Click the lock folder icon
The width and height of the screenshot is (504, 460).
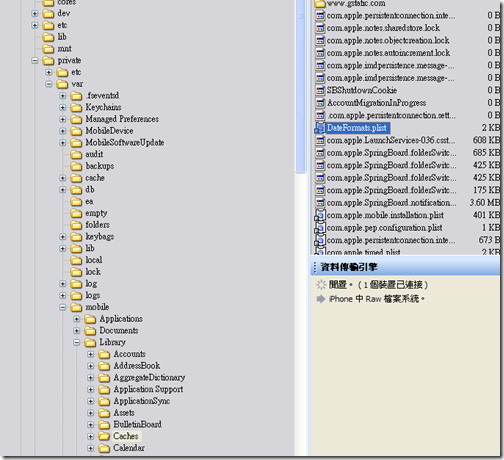click(x=76, y=272)
